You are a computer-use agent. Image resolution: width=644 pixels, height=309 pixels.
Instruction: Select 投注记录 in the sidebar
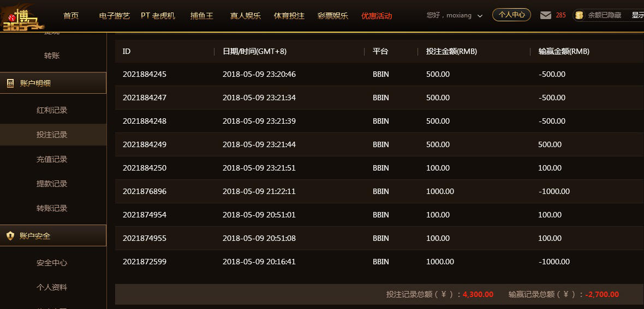point(52,135)
